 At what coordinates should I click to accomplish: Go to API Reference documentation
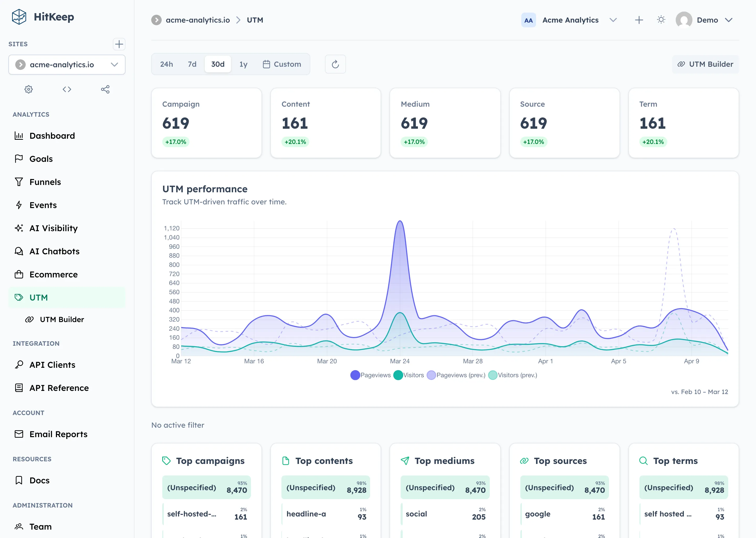pyautogui.click(x=59, y=387)
